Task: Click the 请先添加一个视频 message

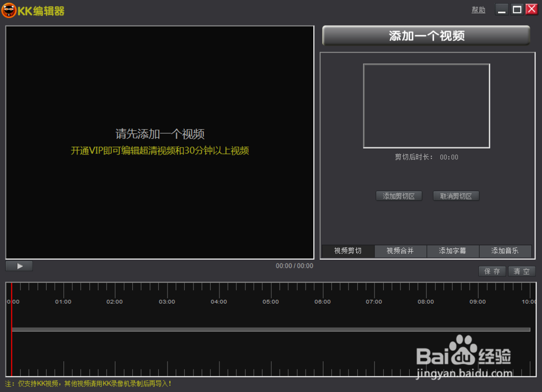Action: pyautogui.click(x=160, y=134)
